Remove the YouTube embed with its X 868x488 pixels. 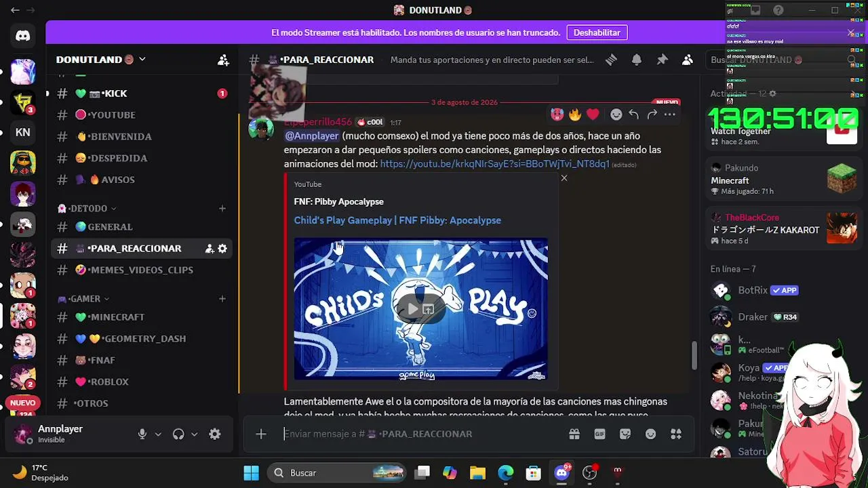(x=564, y=178)
